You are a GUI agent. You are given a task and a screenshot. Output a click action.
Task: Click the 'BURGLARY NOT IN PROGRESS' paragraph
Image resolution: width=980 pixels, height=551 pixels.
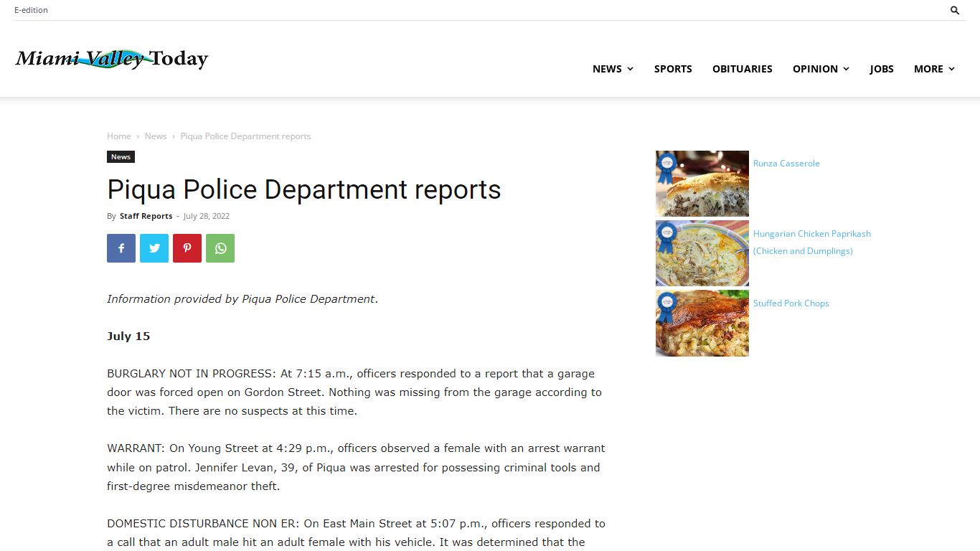[354, 392]
